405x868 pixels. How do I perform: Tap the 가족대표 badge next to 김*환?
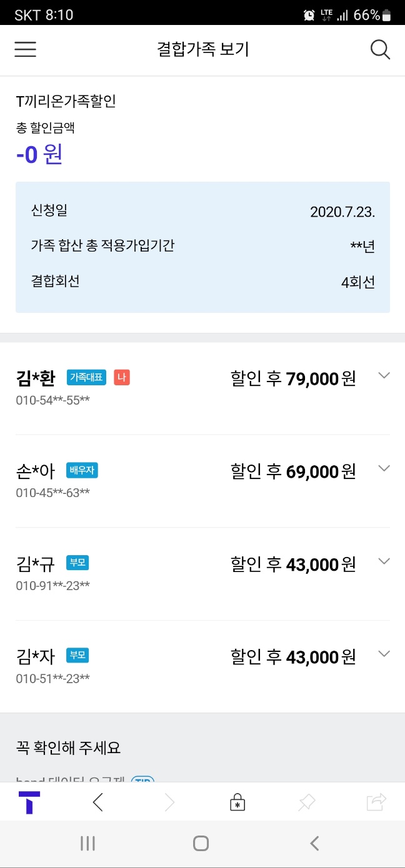click(x=86, y=377)
